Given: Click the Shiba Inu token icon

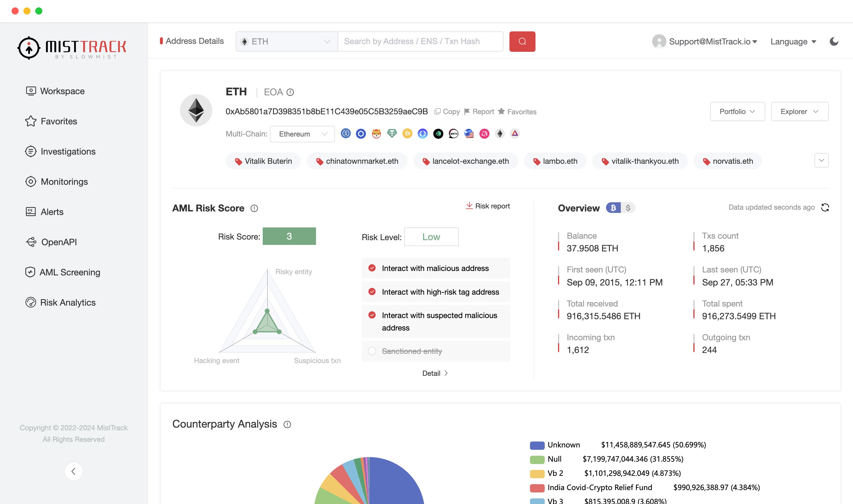Looking at the screenshot, I should (x=376, y=134).
